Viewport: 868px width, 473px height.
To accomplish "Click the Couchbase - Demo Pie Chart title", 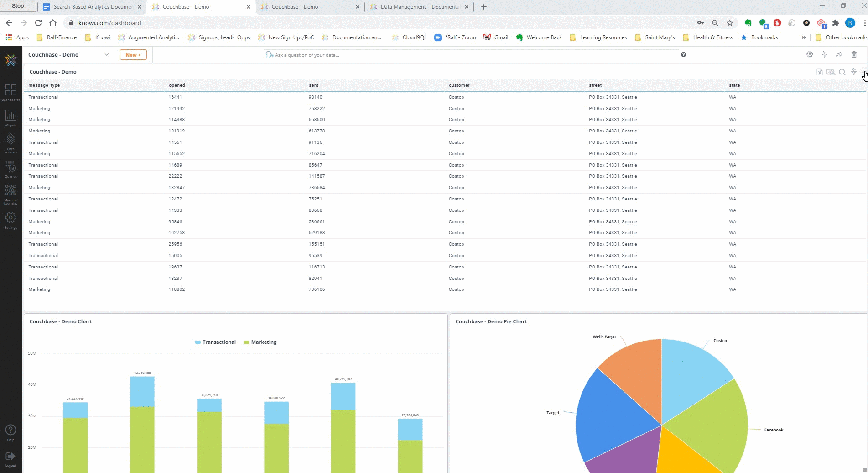I will [x=491, y=321].
